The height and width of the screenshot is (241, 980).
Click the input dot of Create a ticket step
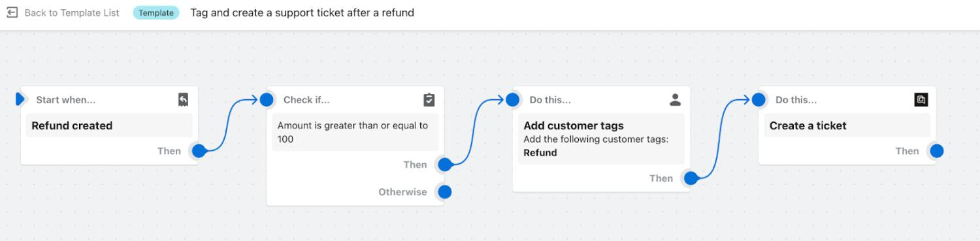(x=759, y=100)
